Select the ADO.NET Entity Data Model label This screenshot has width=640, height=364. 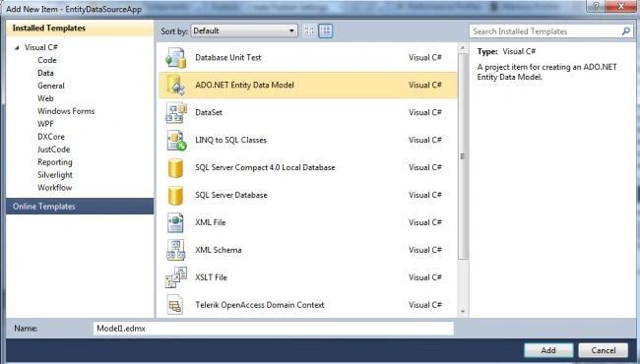tap(244, 85)
